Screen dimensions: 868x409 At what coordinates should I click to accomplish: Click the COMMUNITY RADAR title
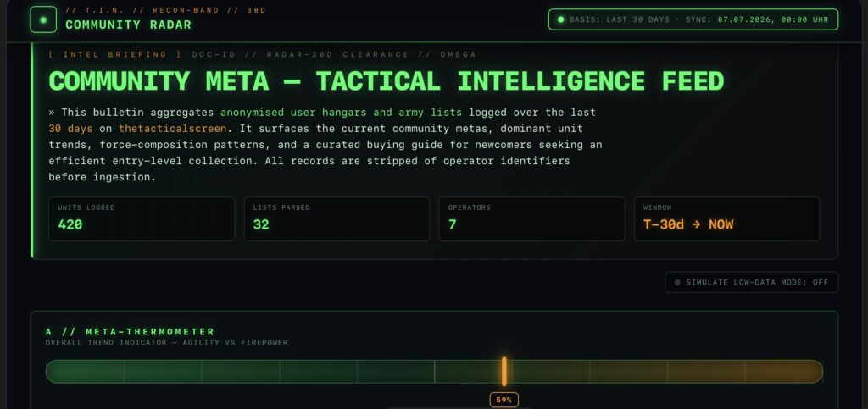129,25
